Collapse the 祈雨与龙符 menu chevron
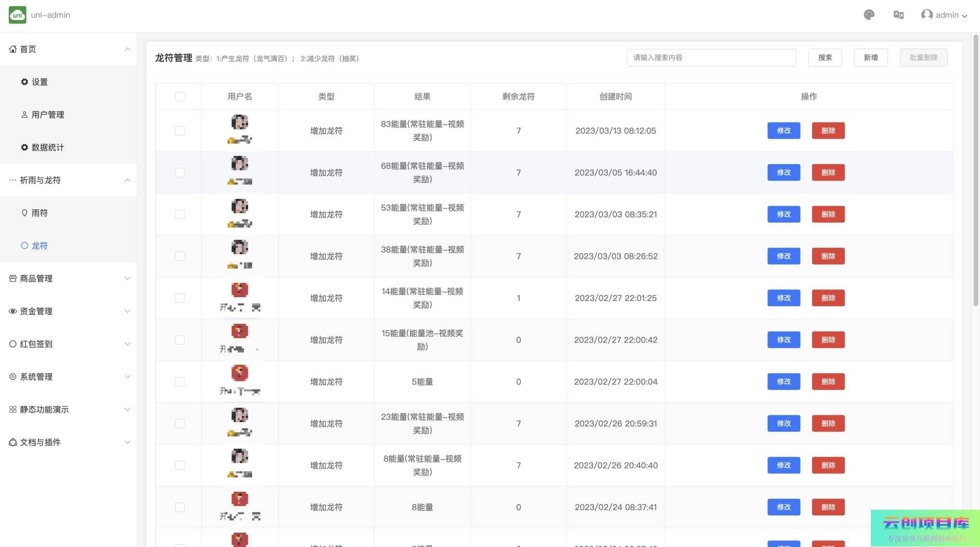Image resolution: width=980 pixels, height=547 pixels. [127, 180]
